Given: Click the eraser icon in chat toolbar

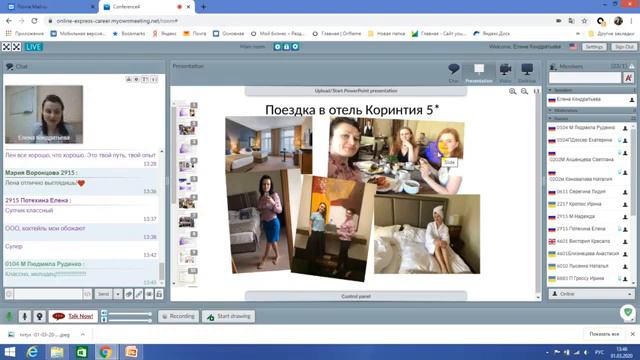Looking at the screenshot, I should (129, 294).
